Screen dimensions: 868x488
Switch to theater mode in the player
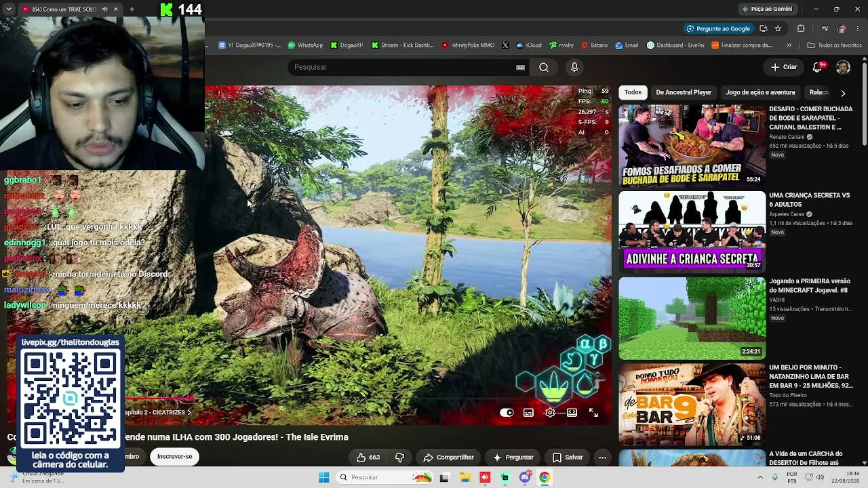tap(572, 413)
